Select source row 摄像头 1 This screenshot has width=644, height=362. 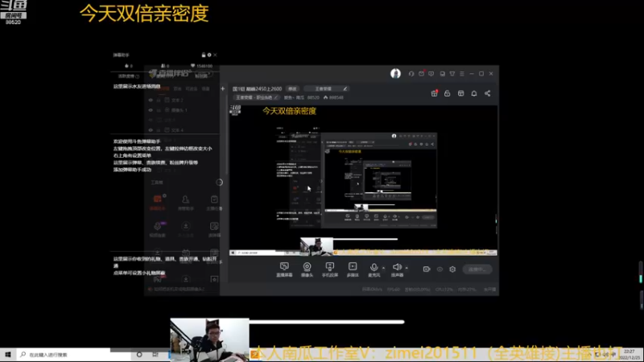pyautogui.click(x=184, y=110)
